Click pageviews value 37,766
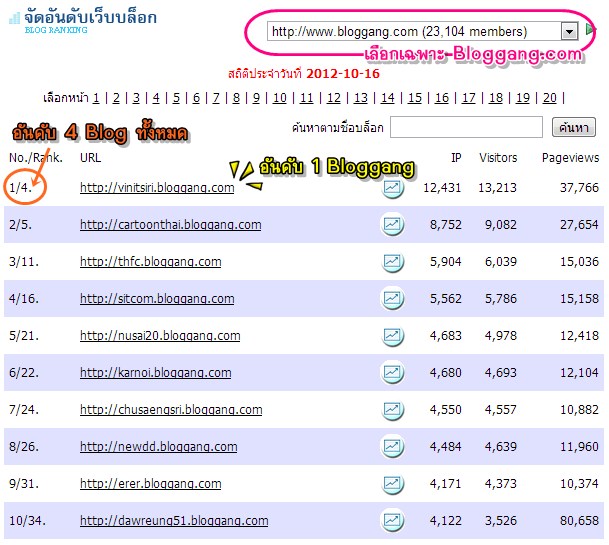Viewport: 609px width, 545px height. (579, 188)
